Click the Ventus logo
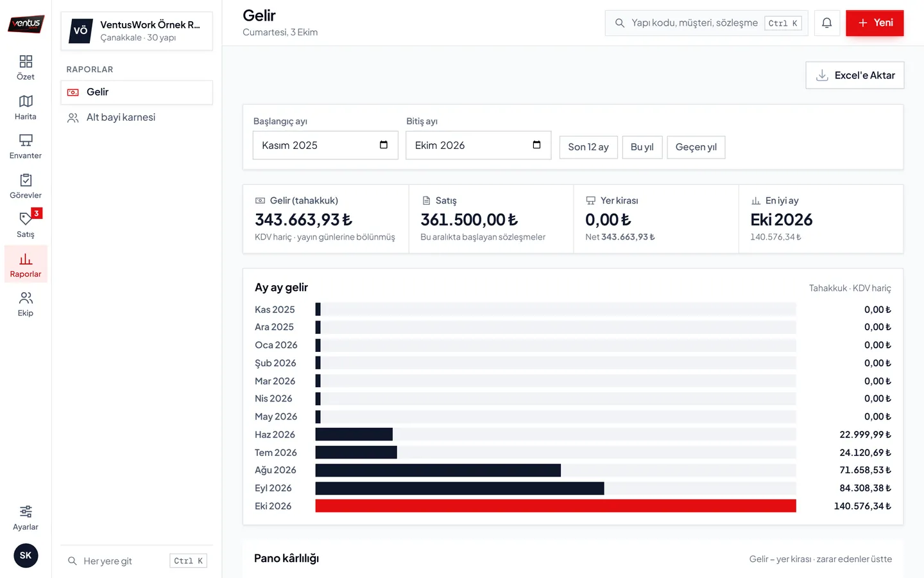The width and height of the screenshot is (924, 578). click(26, 24)
